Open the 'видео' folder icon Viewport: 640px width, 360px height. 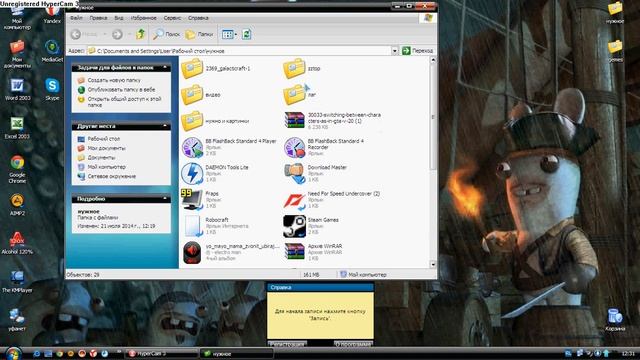tap(192, 95)
